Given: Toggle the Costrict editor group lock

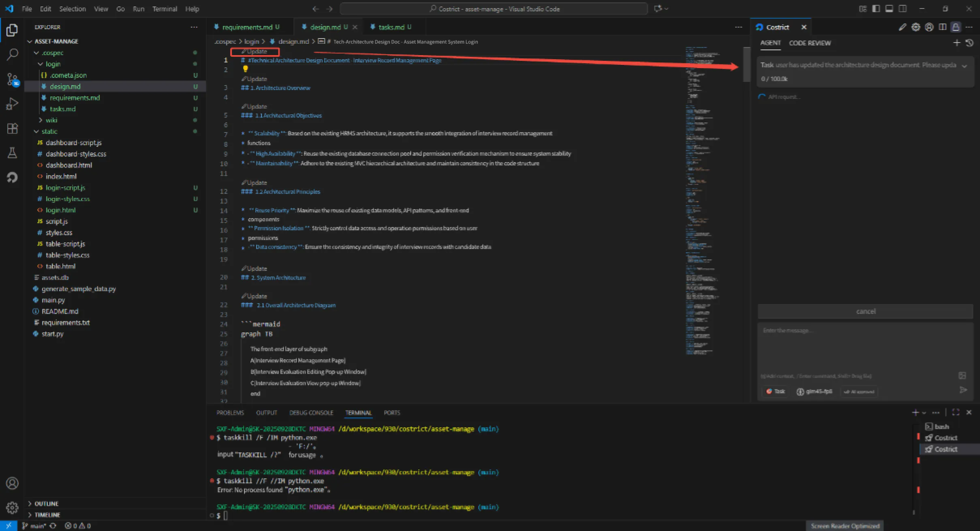Looking at the screenshot, I should tap(956, 27).
